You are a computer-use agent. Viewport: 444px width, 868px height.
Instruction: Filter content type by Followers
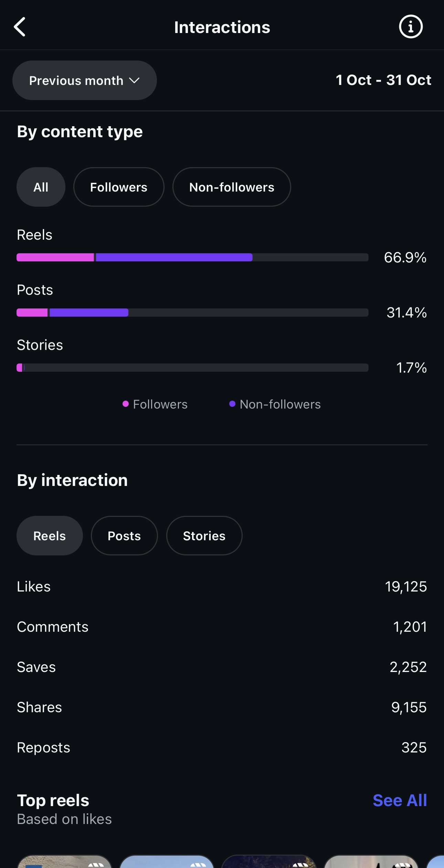click(118, 187)
